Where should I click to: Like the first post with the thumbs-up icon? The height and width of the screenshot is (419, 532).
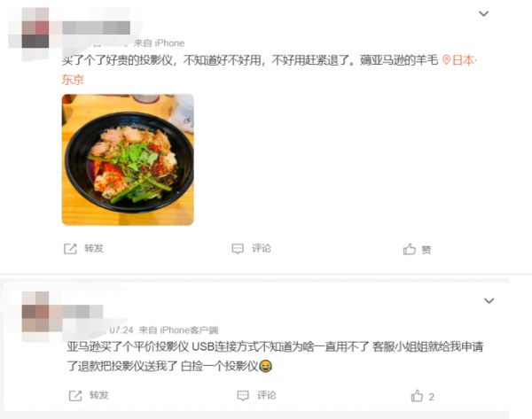coord(409,249)
